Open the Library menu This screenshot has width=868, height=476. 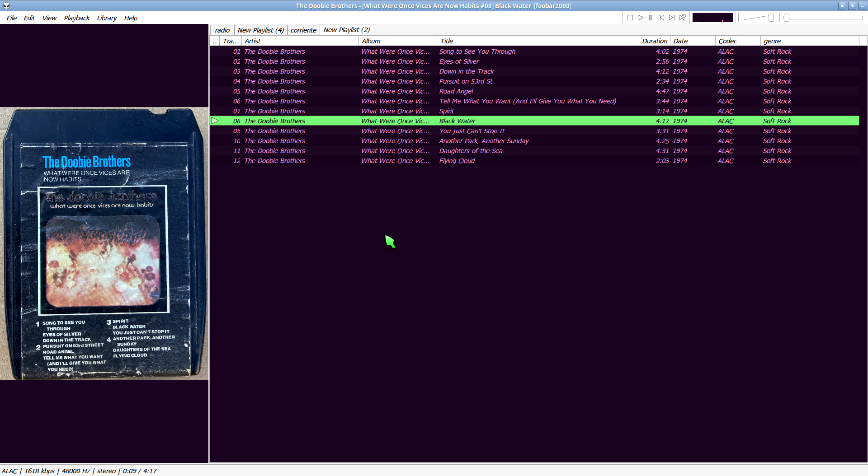point(107,18)
